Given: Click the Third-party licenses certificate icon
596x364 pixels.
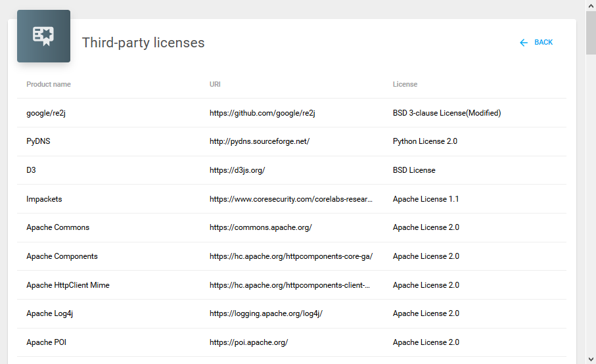Looking at the screenshot, I should tap(43, 36).
